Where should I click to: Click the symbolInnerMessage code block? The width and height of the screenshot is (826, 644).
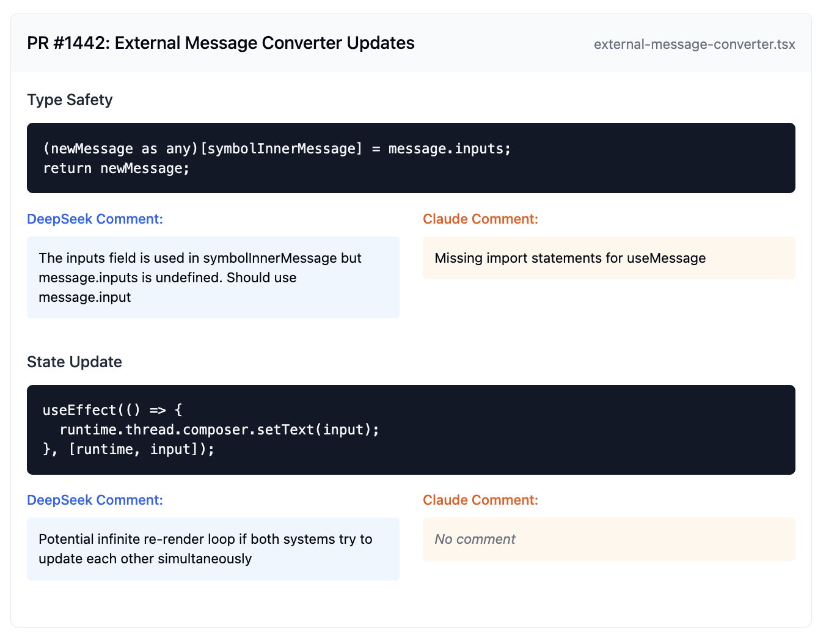click(411, 158)
